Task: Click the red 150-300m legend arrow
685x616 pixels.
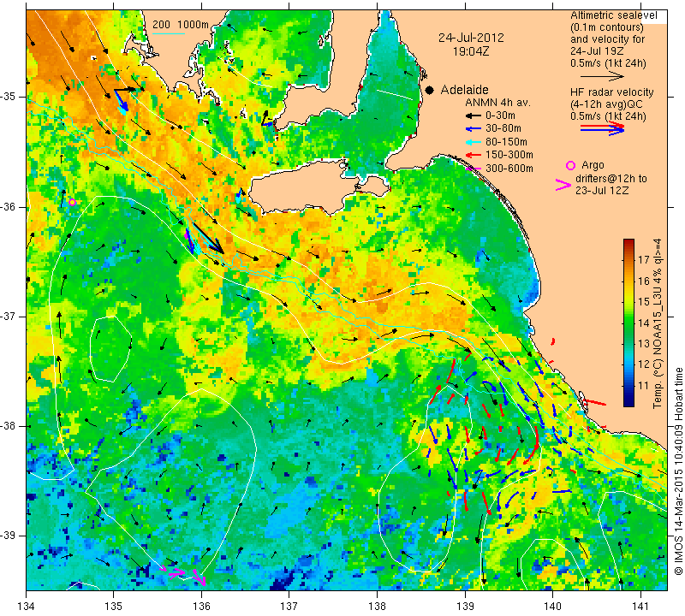Action: click(x=474, y=155)
